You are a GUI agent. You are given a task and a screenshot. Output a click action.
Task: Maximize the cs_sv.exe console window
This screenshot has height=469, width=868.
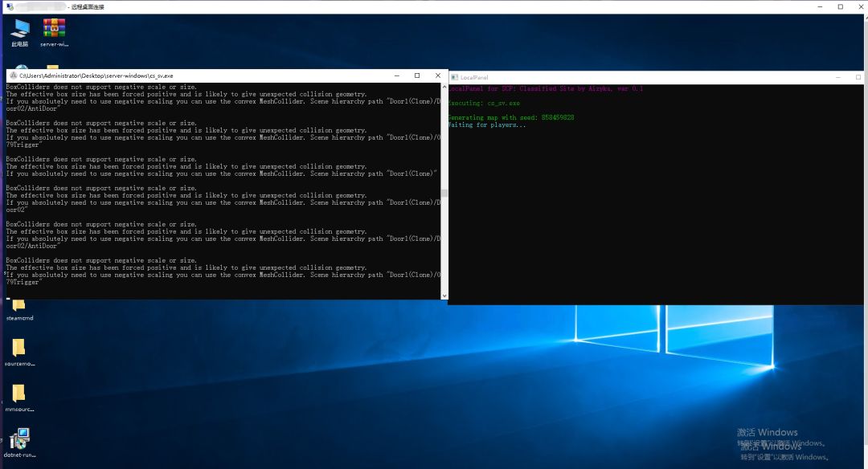[x=417, y=75]
